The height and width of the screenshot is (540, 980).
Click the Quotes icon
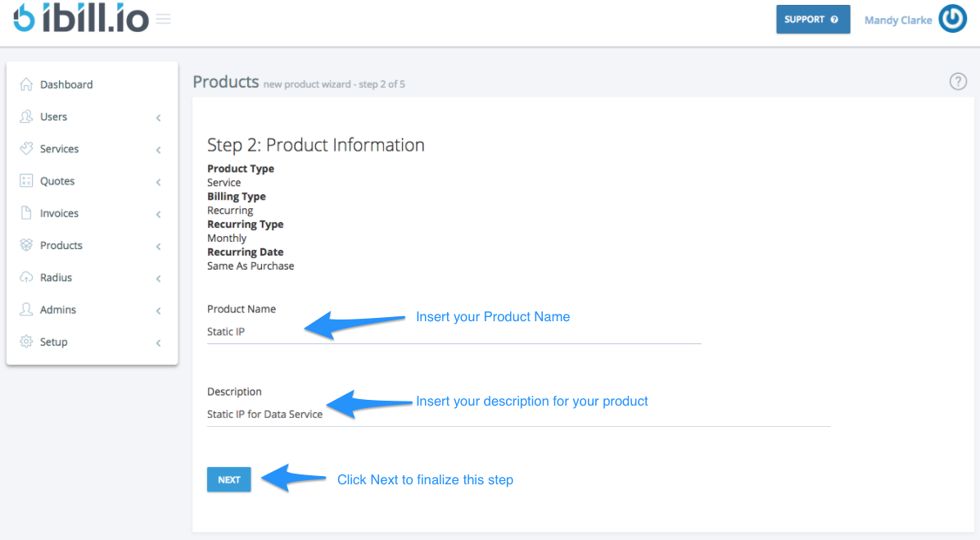coord(27,180)
